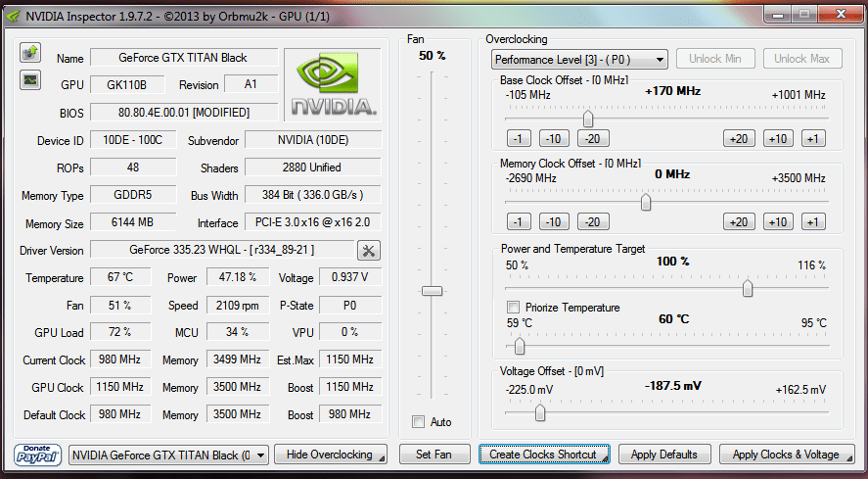This screenshot has width=868, height=479.
Task: Click -10 under Base Clock Offset
Action: coord(554,138)
